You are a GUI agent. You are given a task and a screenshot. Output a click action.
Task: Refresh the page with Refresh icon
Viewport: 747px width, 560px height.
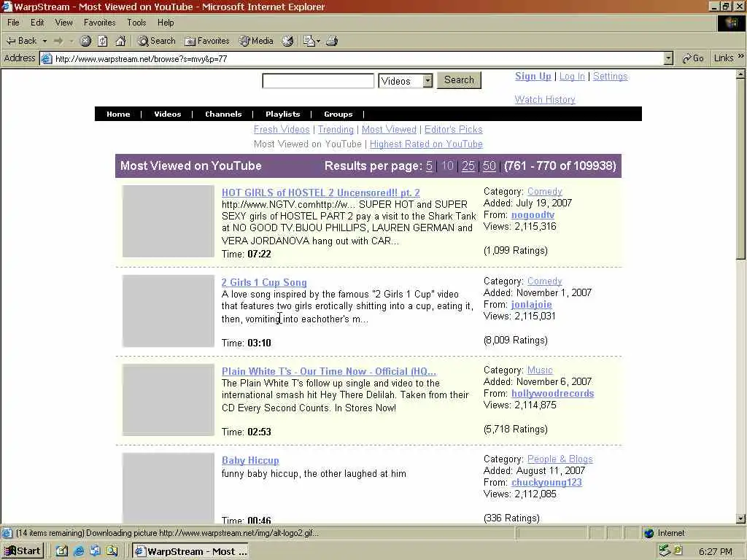(x=103, y=41)
